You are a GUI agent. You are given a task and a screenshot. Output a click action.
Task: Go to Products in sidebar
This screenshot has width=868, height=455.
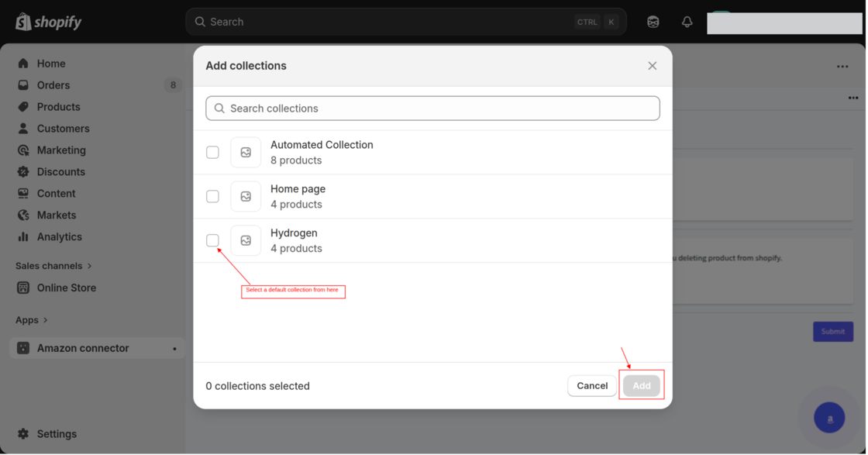point(58,107)
